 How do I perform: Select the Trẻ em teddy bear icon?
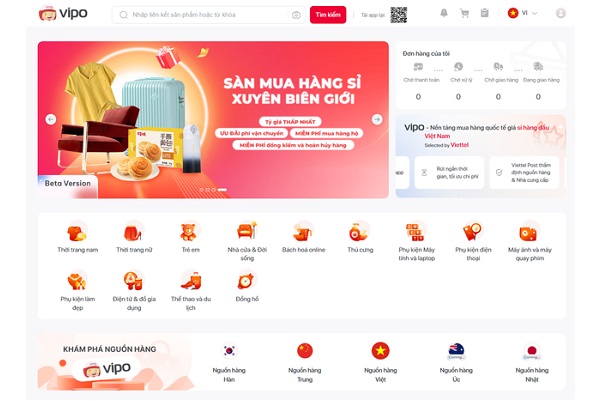click(x=188, y=232)
